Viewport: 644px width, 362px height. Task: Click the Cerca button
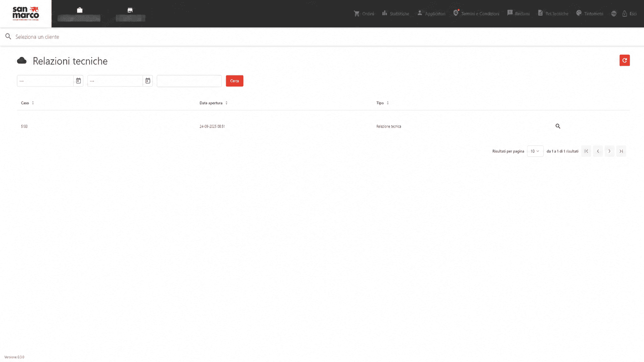pos(235,81)
